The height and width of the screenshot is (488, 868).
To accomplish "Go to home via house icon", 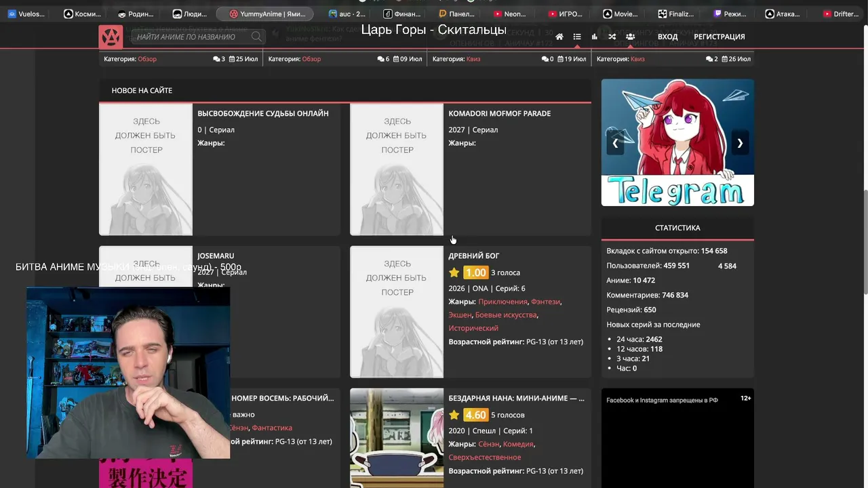I will pyautogui.click(x=559, y=37).
